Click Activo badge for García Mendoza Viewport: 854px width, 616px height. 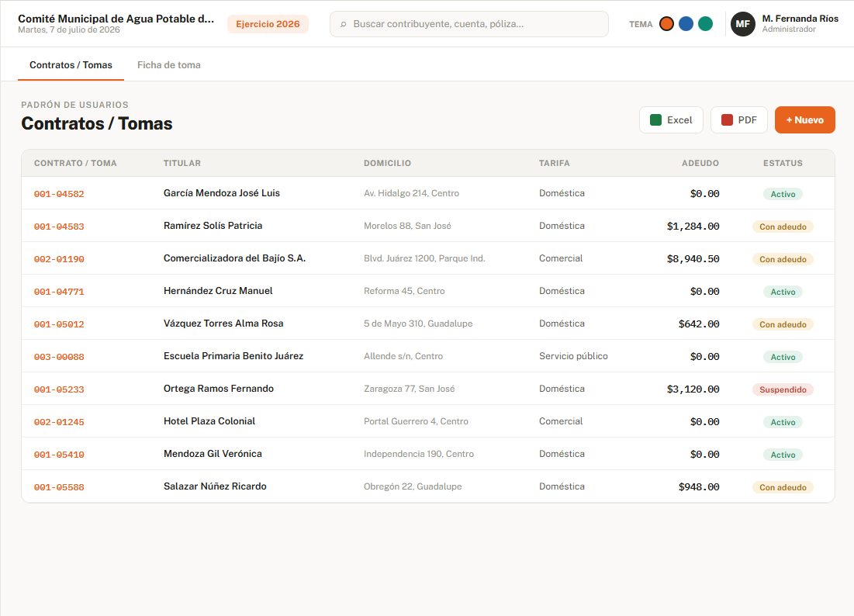[783, 194]
